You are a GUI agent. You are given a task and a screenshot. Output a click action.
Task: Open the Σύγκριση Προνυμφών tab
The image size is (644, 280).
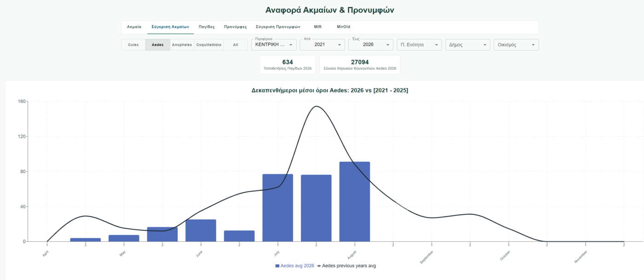pyautogui.click(x=278, y=27)
